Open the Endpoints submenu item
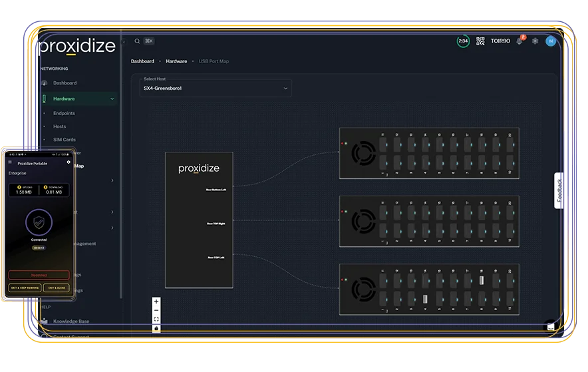This screenshot has width=588, height=372. 64,113
